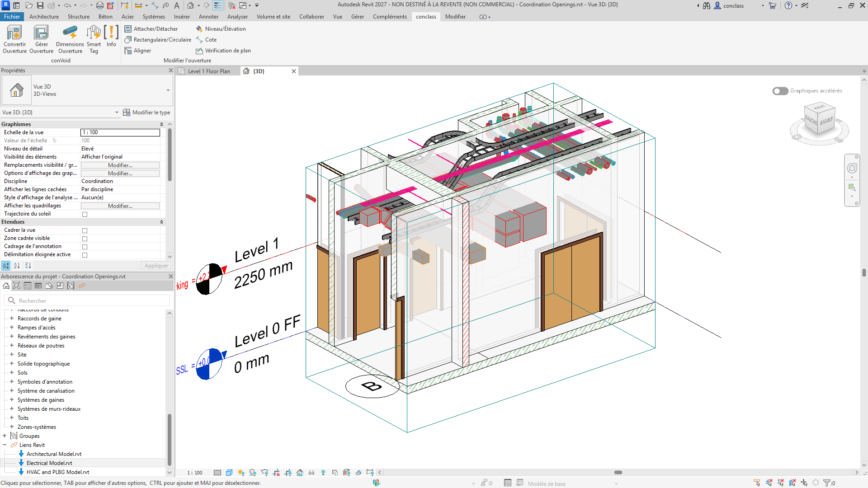Expand Groupes tree node
Image resolution: width=868 pixels, height=488 pixels.
click(5, 436)
